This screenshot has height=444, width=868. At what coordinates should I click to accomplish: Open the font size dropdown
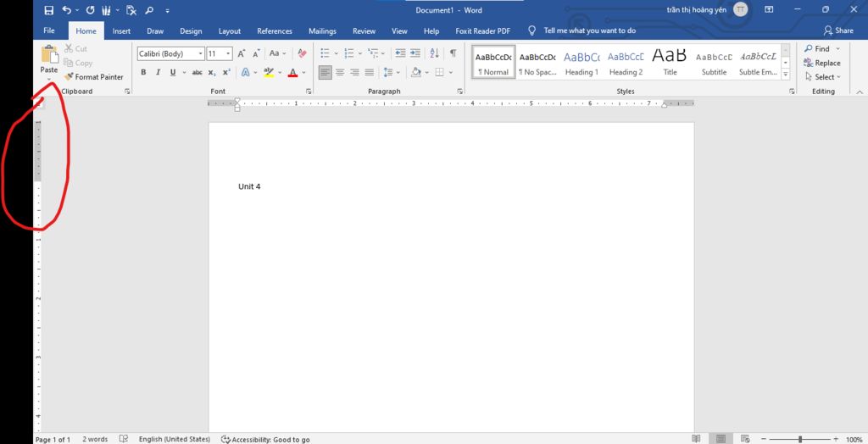(228, 53)
